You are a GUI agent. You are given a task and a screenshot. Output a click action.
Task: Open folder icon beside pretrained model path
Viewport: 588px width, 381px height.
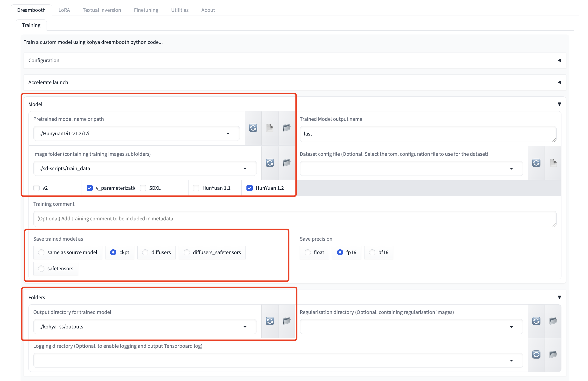pos(286,128)
